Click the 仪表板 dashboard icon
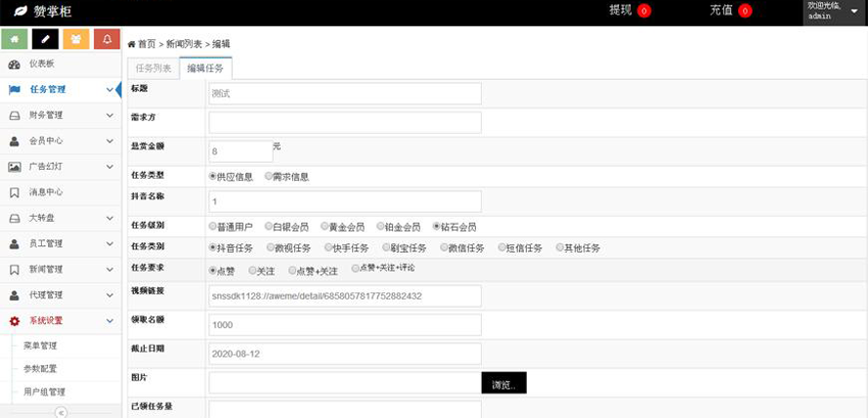This screenshot has width=868, height=418. [x=15, y=64]
